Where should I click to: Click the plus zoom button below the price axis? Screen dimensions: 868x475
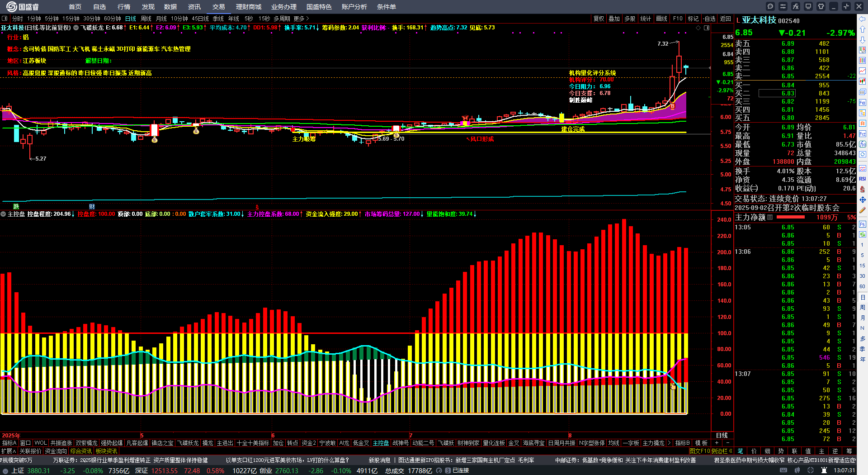pos(717,443)
